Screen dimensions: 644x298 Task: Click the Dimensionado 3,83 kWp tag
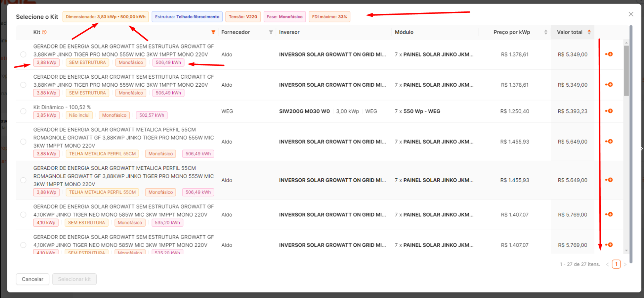tap(106, 17)
